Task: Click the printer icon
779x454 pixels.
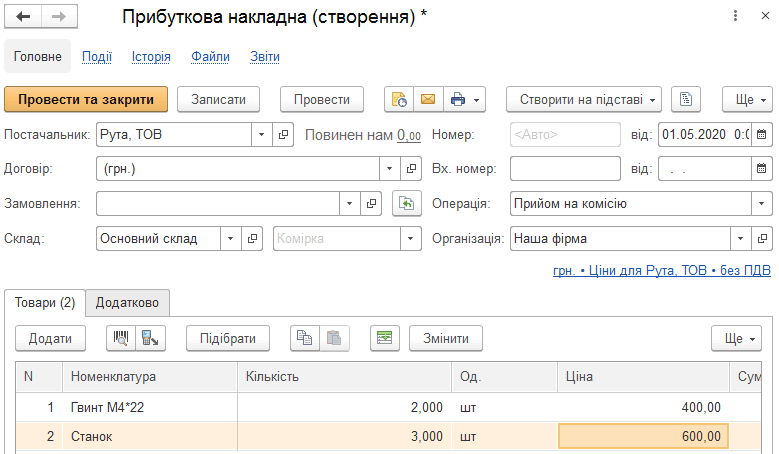Action: (x=458, y=99)
